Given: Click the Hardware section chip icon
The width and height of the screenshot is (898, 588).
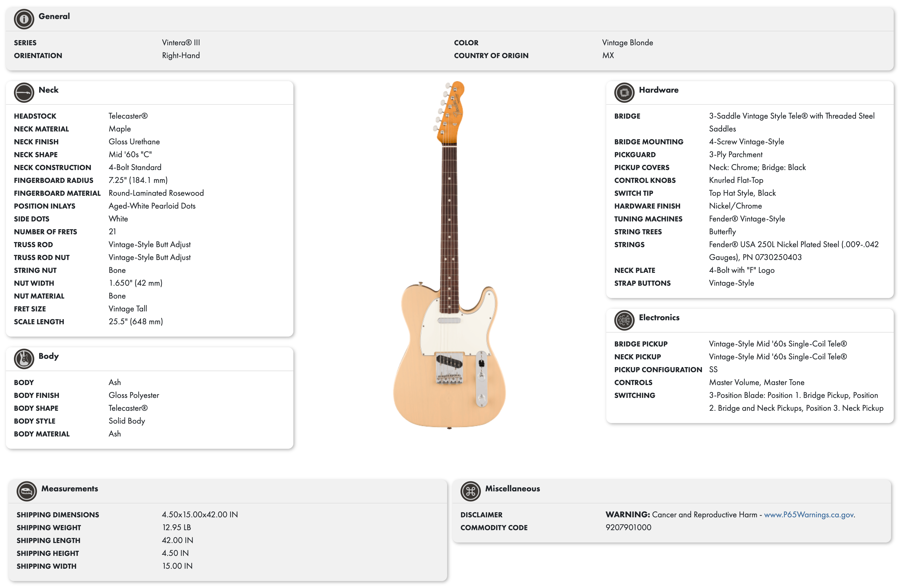Looking at the screenshot, I should pyautogui.click(x=624, y=92).
